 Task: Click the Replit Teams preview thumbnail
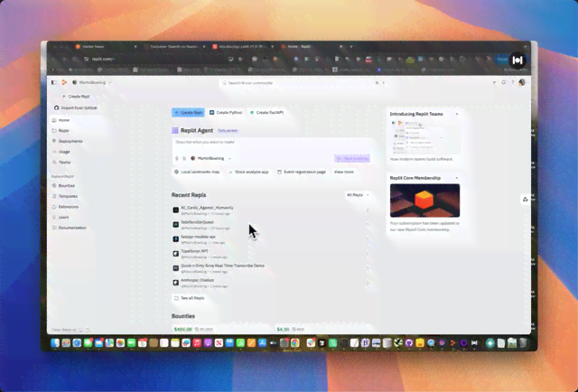[x=424, y=136]
